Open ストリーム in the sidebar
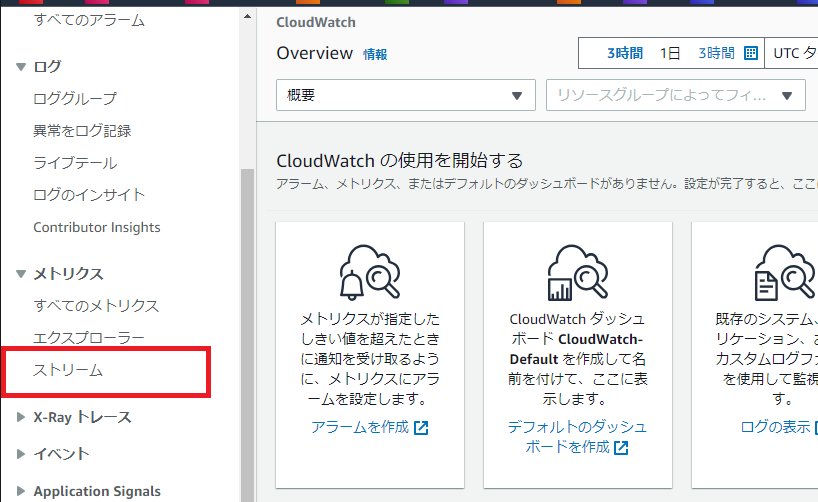 coord(68,370)
